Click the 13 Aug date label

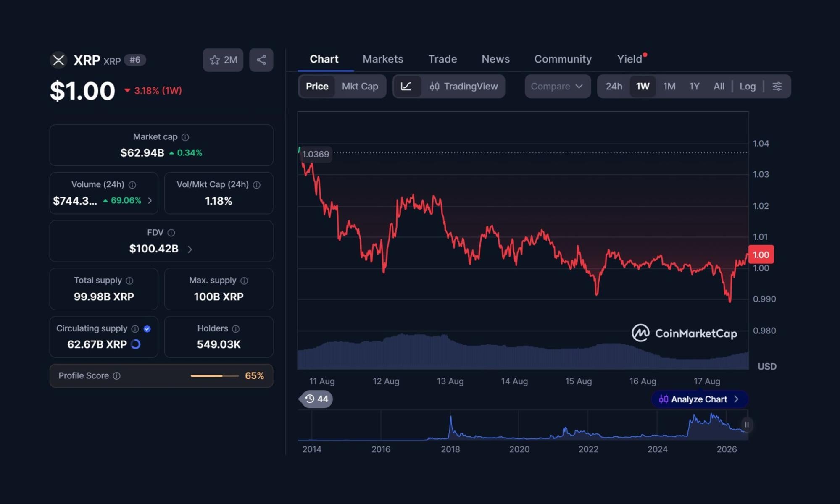point(450,381)
